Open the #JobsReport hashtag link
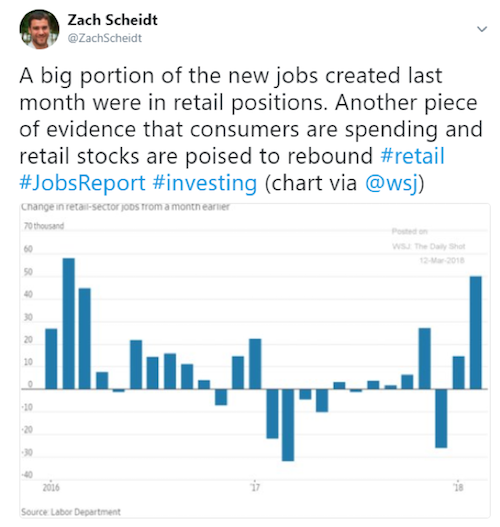Image resolution: width=500 pixels, height=527 pixels. point(82,183)
